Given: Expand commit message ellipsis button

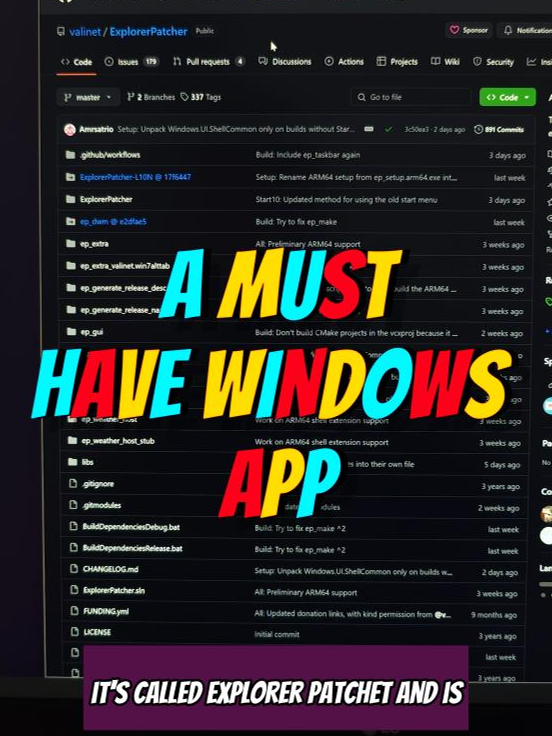Looking at the screenshot, I should [x=369, y=129].
